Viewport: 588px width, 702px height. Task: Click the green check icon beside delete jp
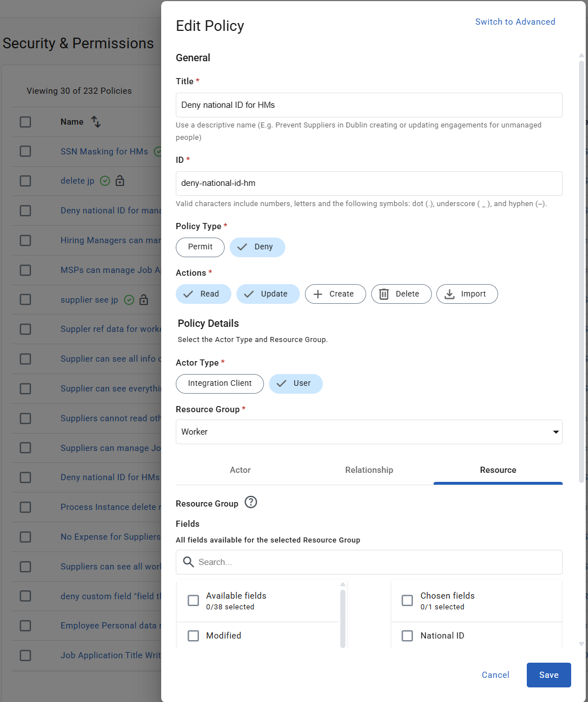tap(105, 181)
